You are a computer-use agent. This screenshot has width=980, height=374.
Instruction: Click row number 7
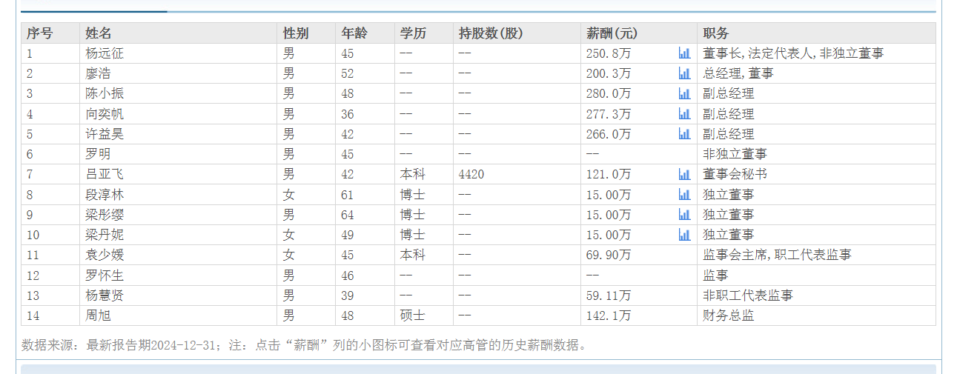click(x=30, y=174)
